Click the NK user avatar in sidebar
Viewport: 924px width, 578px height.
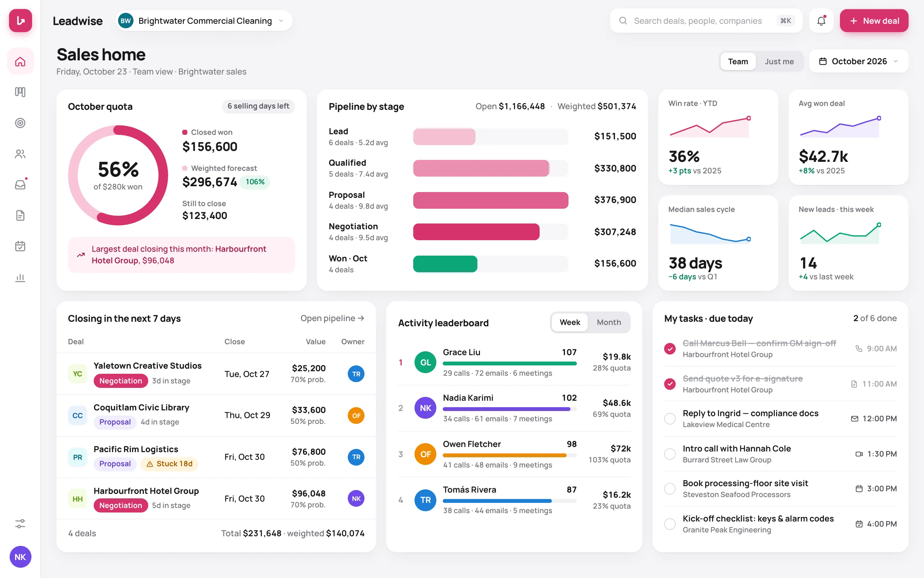20,557
